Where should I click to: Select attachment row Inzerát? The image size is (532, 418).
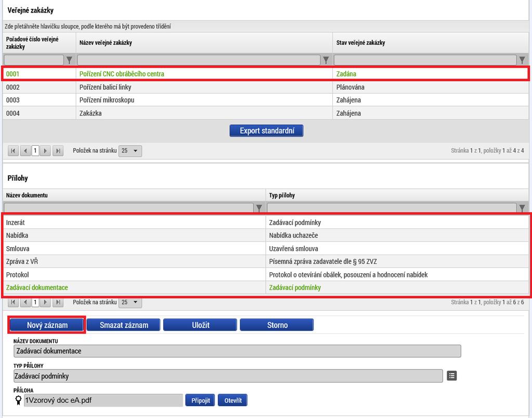(266, 222)
